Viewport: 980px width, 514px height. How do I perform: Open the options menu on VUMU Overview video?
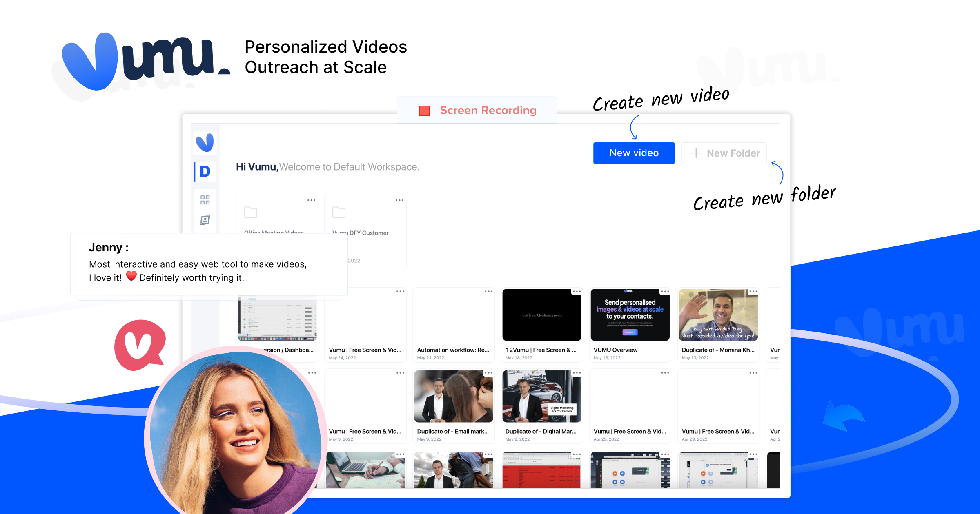point(664,292)
